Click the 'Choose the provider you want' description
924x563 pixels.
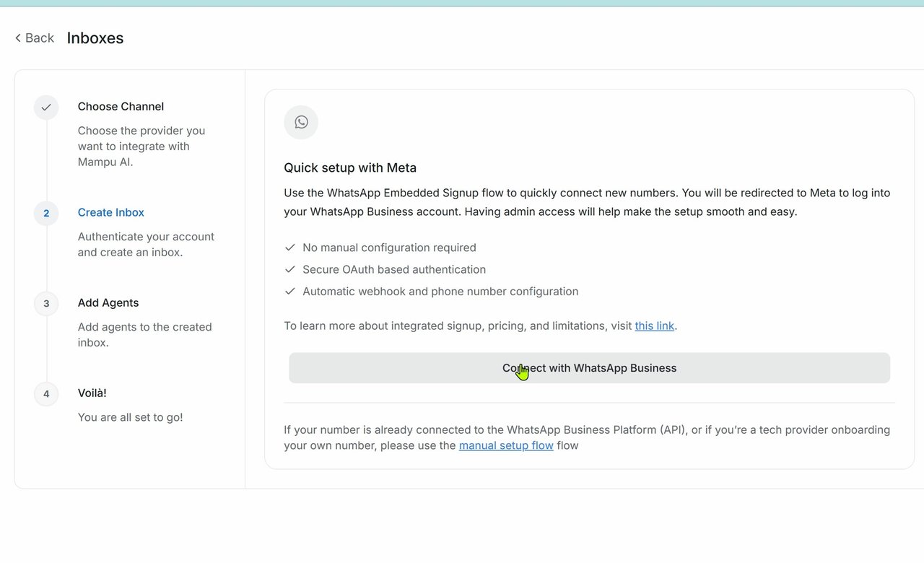(x=141, y=147)
